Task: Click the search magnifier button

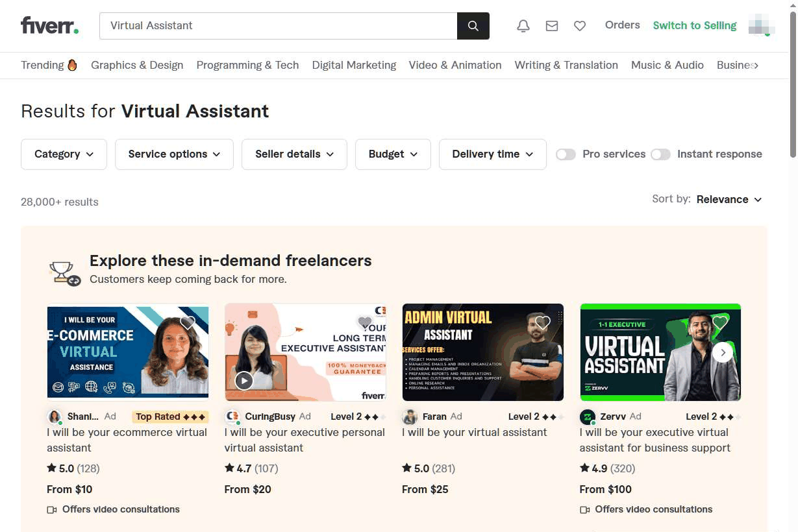Action: coord(473,26)
